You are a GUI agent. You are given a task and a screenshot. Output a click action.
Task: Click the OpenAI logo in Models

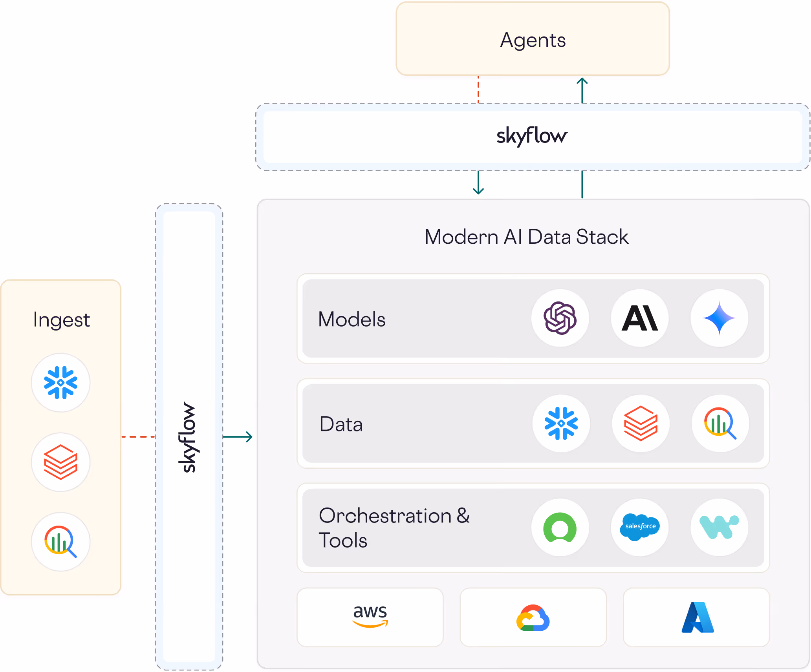[x=560, y=318]
